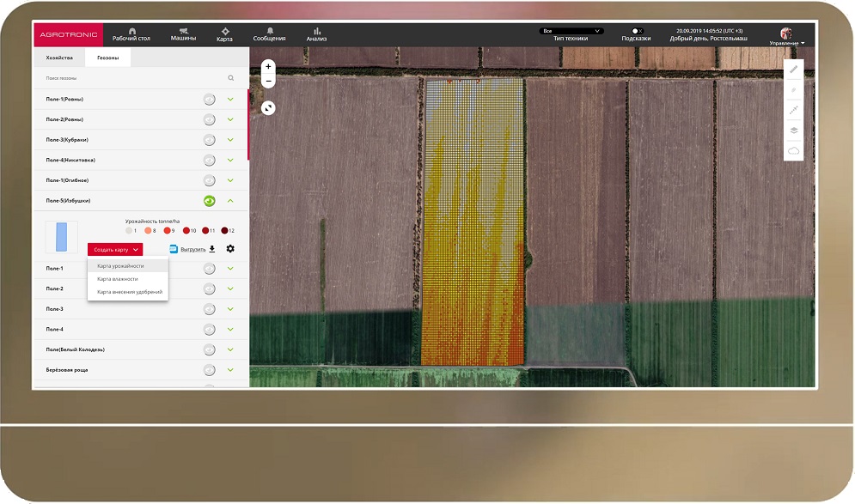Expand the Поле-3(Кубраки) row
The height and width of the screenshot is (504, 855).
[230, 140]
